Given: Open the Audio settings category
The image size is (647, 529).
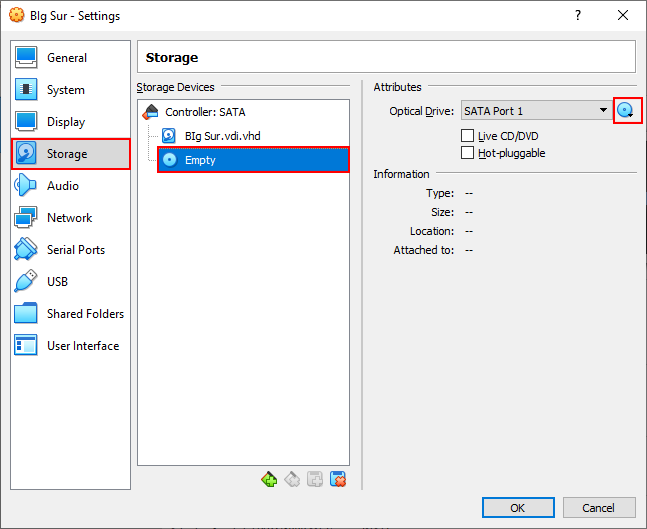Looking at the screenshot, I should pyautogui.click(x=62, y=186).
